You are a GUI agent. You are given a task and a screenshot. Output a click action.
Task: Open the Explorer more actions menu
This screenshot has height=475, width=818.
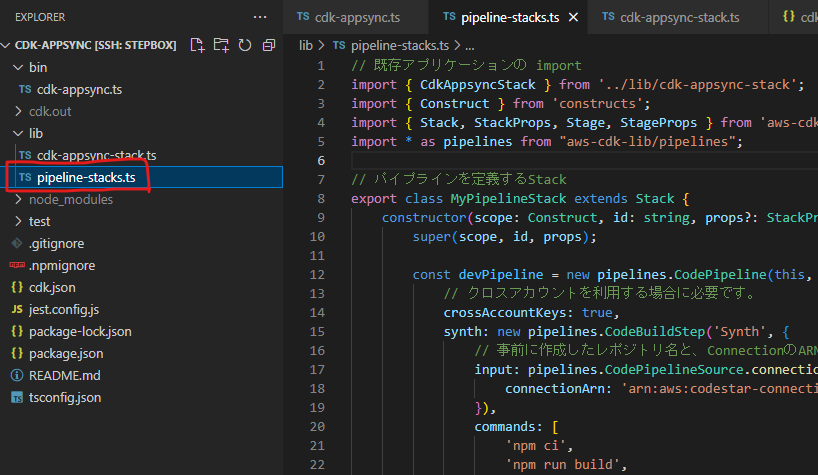[x=260, y=17]
